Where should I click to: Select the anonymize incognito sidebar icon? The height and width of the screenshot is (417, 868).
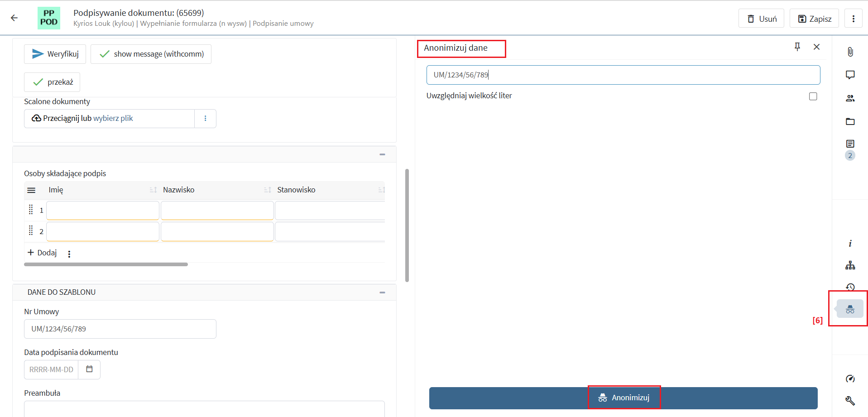point(850,309)
